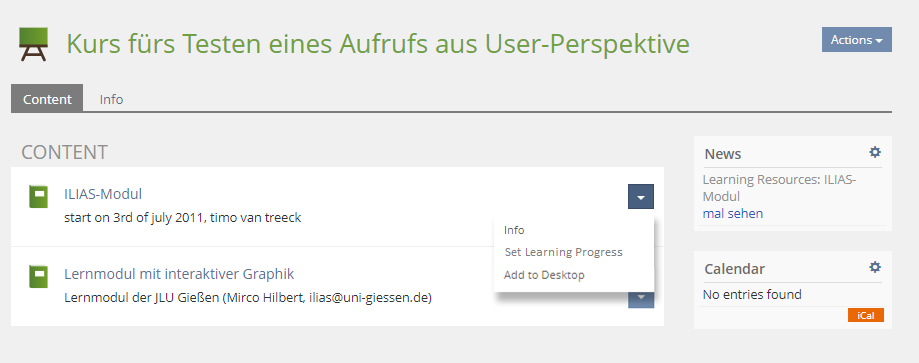Click the course blackboard icon beside title

point(33,44)
